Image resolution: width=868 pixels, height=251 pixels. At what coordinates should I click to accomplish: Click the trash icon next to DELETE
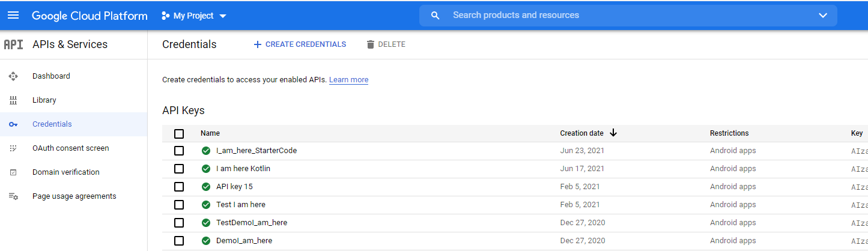point(371,44)
